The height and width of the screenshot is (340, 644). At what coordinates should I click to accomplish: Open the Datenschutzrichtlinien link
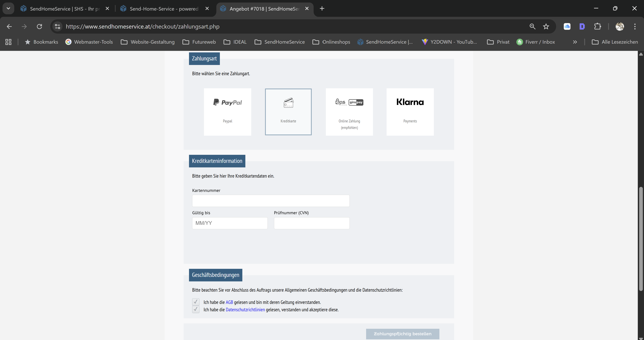(245, 310)
